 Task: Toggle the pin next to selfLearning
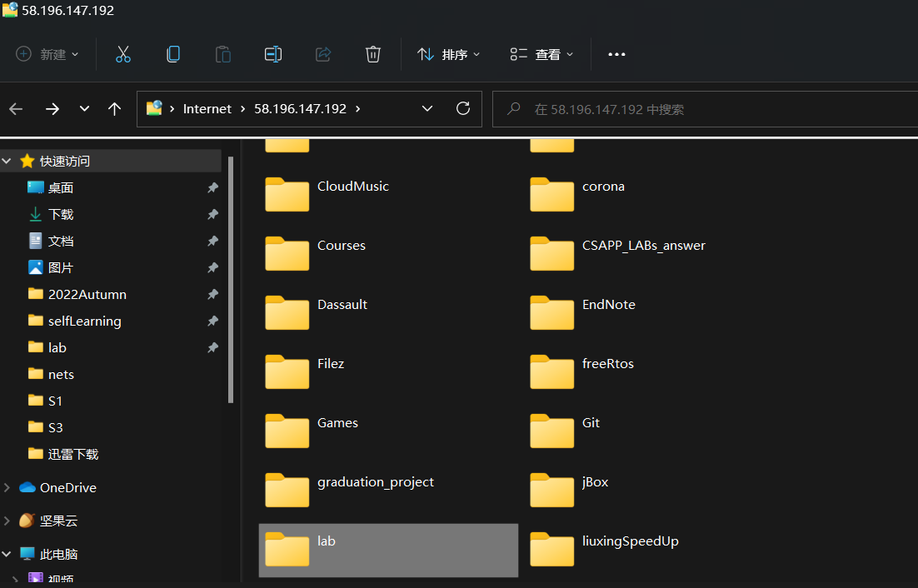coord(212,321)
